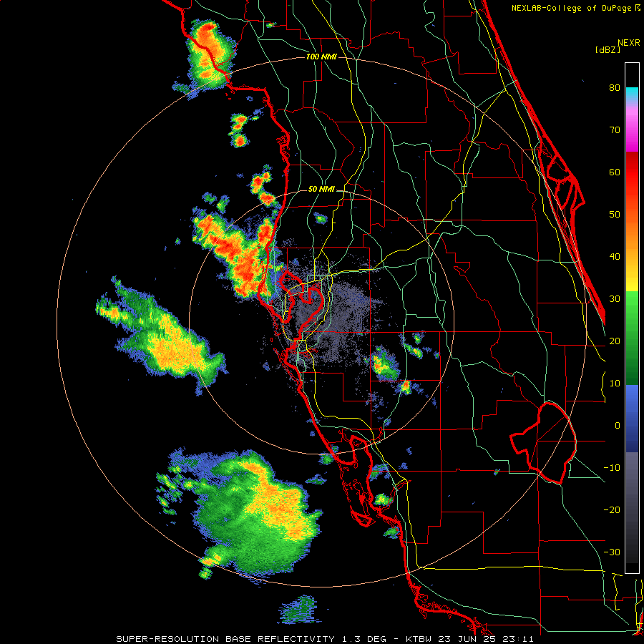Click the 100 NMI range ring label
The image size is (644, 644).
point(321,57)
